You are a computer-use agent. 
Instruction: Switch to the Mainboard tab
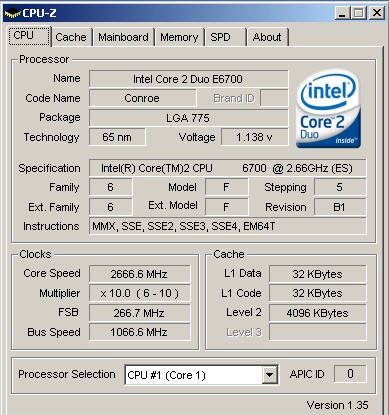(x=123, y=37)
